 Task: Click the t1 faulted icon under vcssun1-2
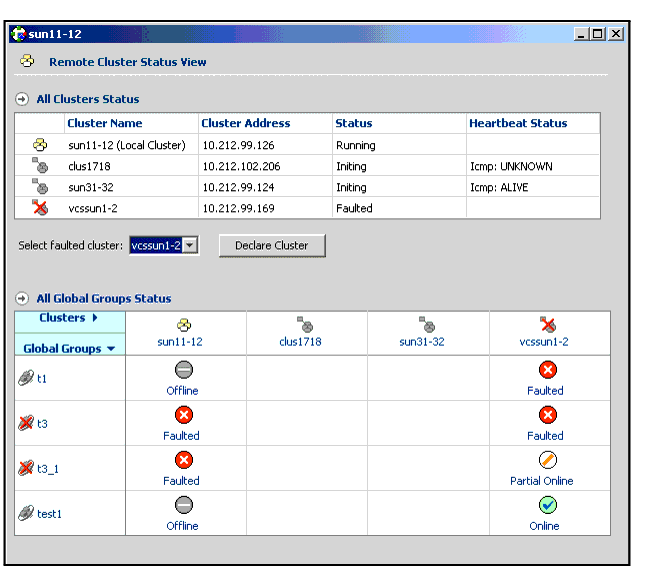click(547, 370)
